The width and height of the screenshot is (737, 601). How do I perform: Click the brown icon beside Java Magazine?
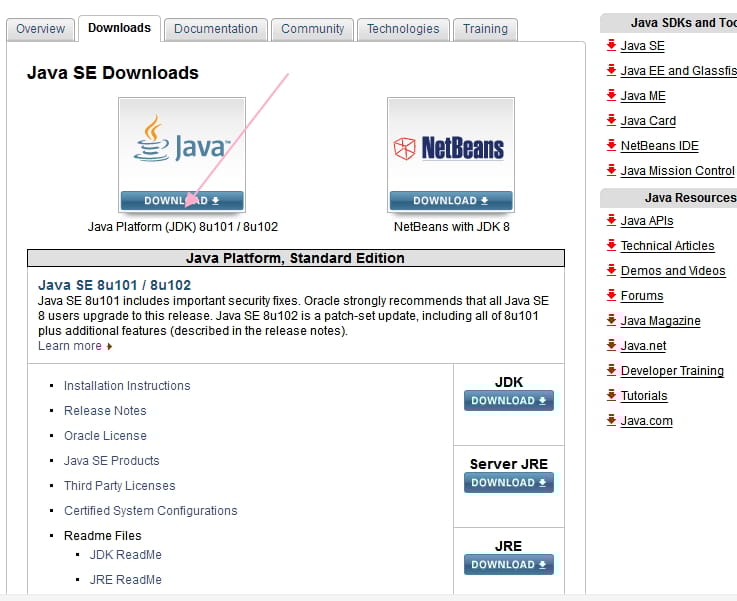tap(611, 320)
